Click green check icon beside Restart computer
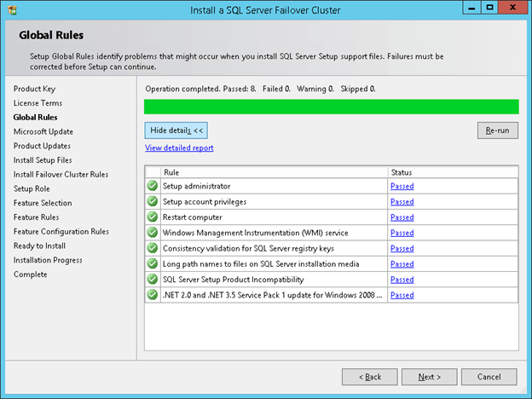This screenshot has height=399, width=532. 153,217
